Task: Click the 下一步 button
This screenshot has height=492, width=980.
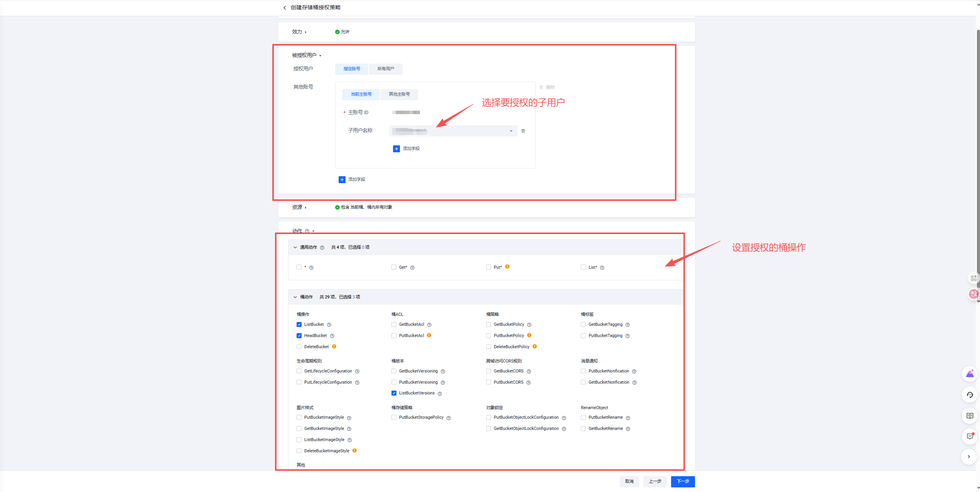Action: point(683,481)
